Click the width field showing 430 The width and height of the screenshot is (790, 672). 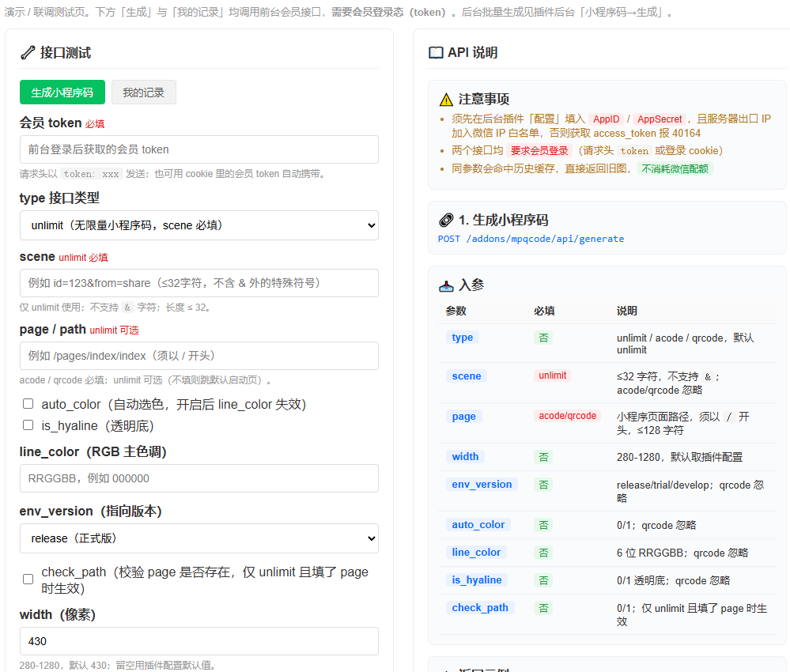(199, 641)
